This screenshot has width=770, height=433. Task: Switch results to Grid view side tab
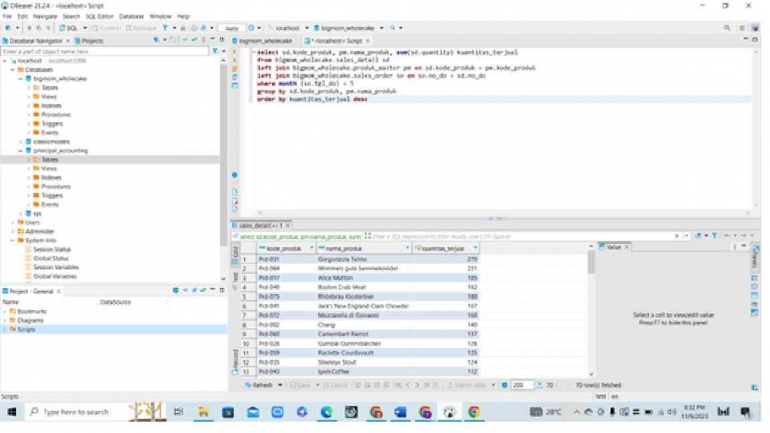235,253
